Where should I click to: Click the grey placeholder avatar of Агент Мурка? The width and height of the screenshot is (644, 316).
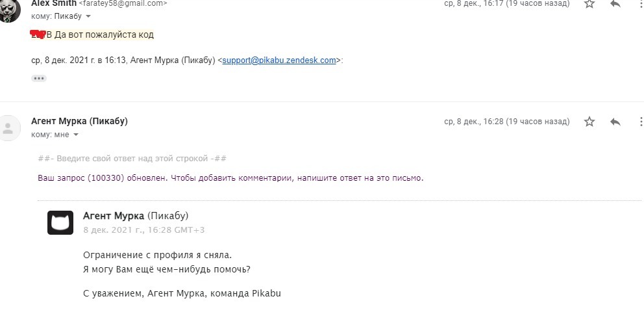[x=8, y=127]
